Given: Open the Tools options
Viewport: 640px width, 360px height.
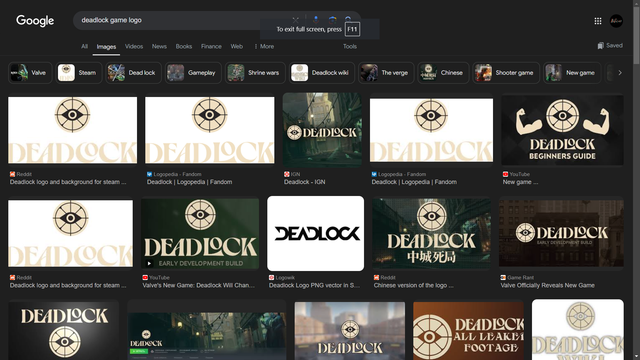Looking at the screenshot, I should tap(350, 47).
